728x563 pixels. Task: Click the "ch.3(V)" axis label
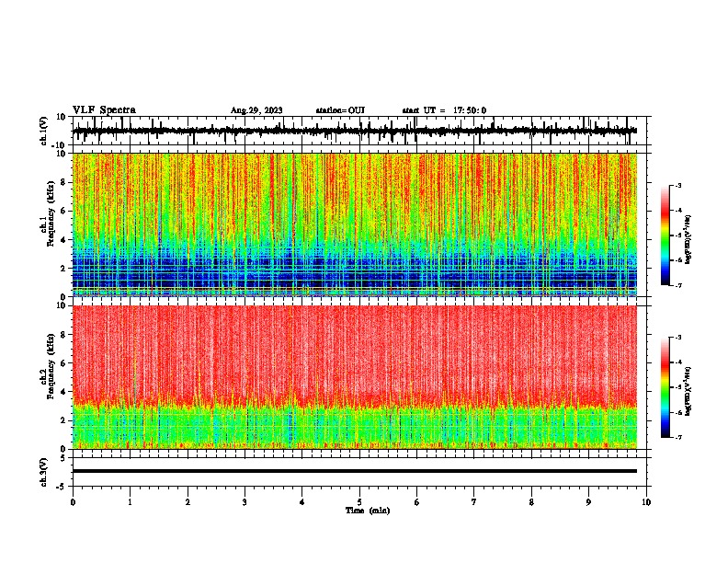[x=44, y=472]
